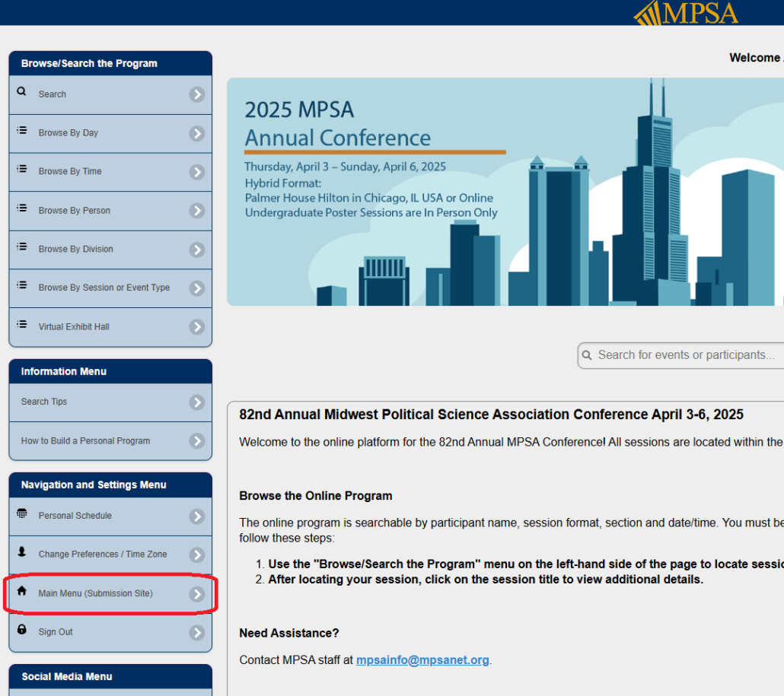Click Sign Out
784x696 pixels.
pos(110,632)
